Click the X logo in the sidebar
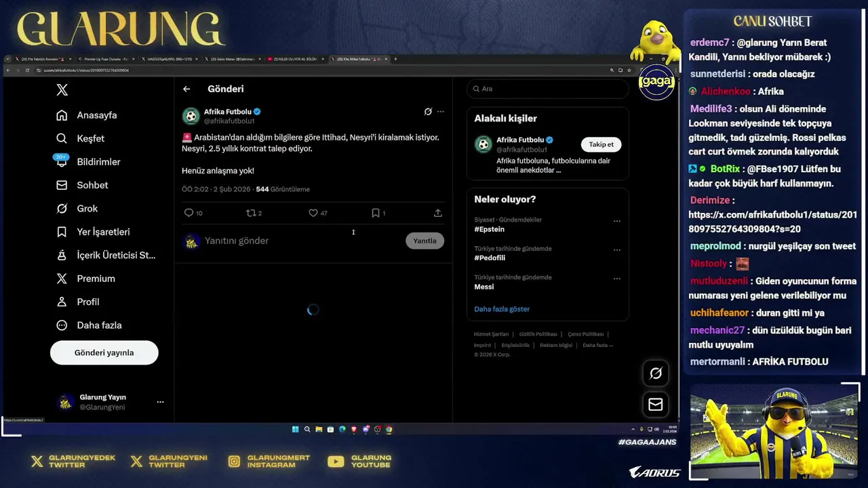The height and width of the screenshot is (488, 868). [62, 89]
